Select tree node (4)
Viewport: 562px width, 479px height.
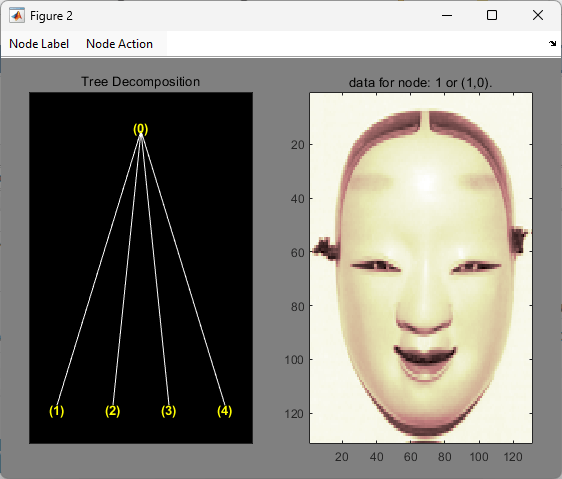(x=224, y=411)
